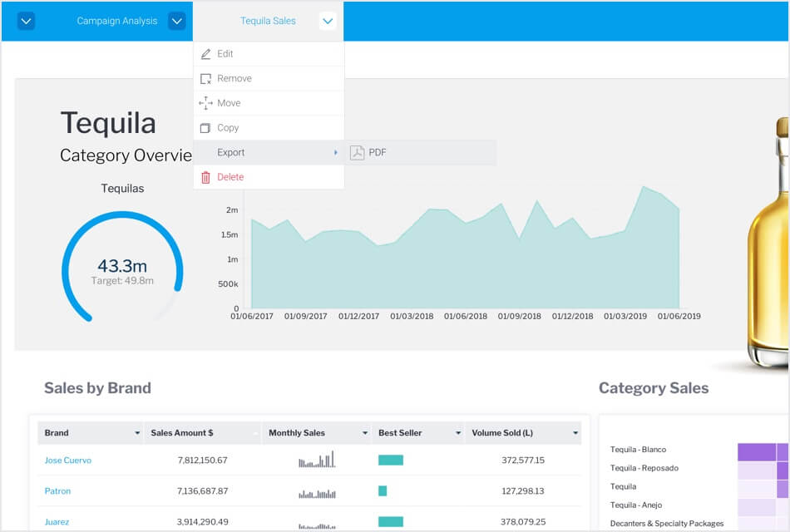This screenshot has width=790, height=532.
Task: Open the leftmost chevron dropdown in header
Action: 26,22
